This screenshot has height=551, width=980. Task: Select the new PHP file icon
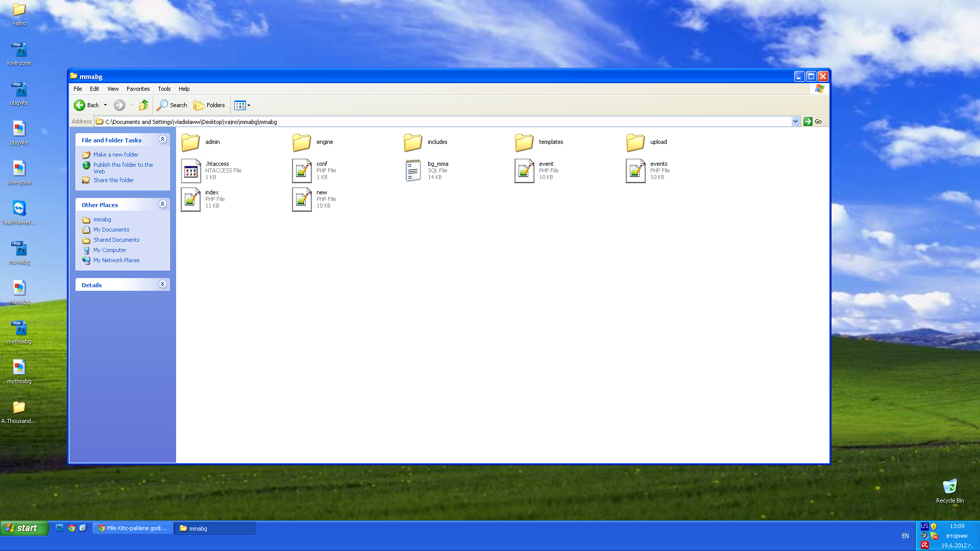302,199
